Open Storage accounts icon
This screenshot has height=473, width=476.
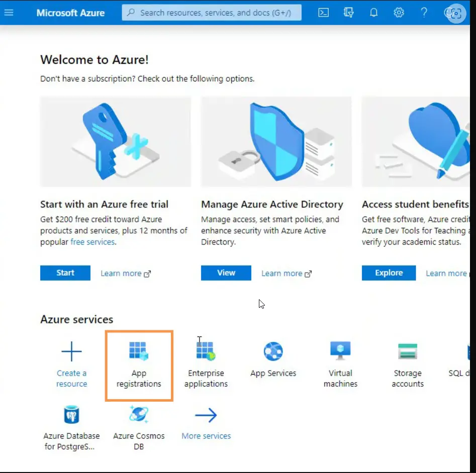click(x=408, y=351)
